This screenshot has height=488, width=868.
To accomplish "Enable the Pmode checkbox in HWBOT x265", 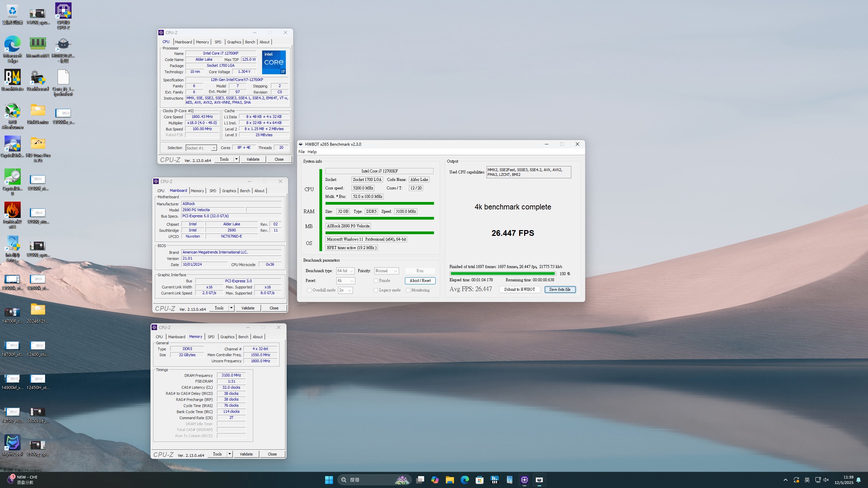I will (x=376, y=281).
